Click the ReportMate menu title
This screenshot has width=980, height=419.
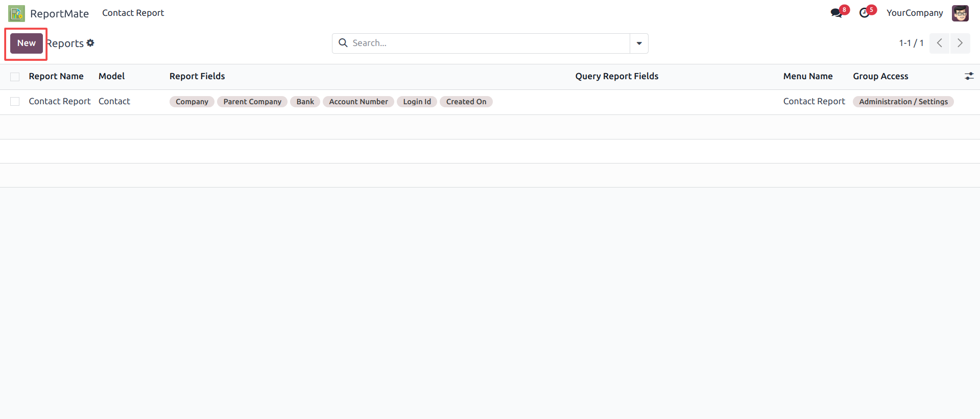(x=59, y=13)
